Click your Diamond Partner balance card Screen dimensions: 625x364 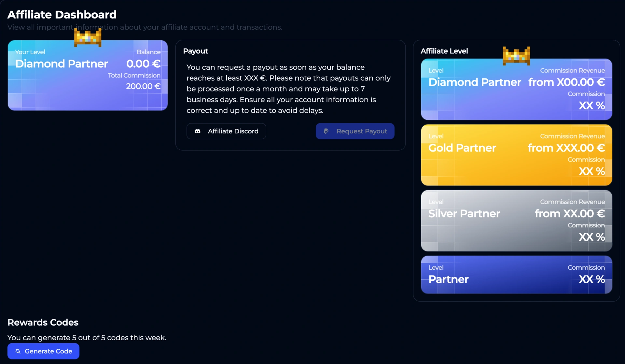coord(88,75)
